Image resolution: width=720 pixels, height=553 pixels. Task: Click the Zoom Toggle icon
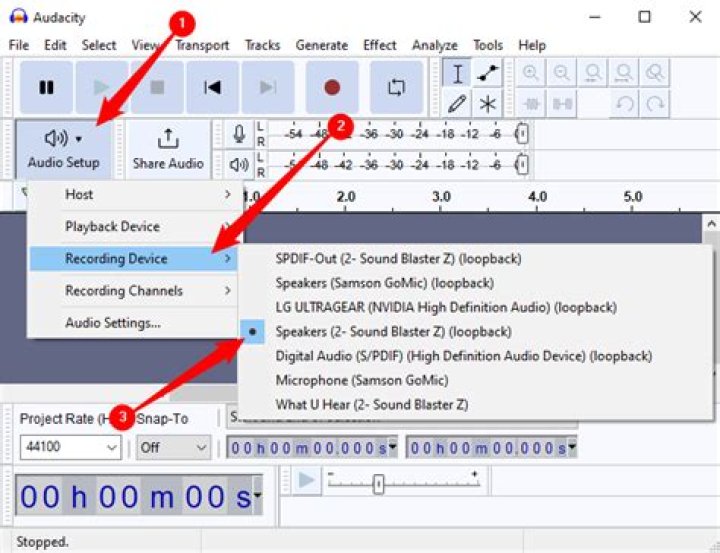click(654, 73)
